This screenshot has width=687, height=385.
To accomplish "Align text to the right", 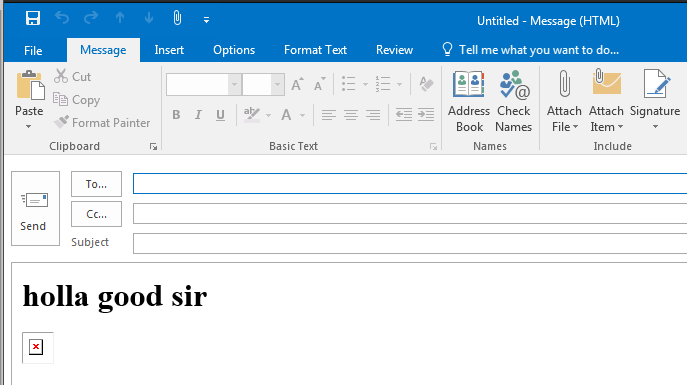I will (373, 115).
